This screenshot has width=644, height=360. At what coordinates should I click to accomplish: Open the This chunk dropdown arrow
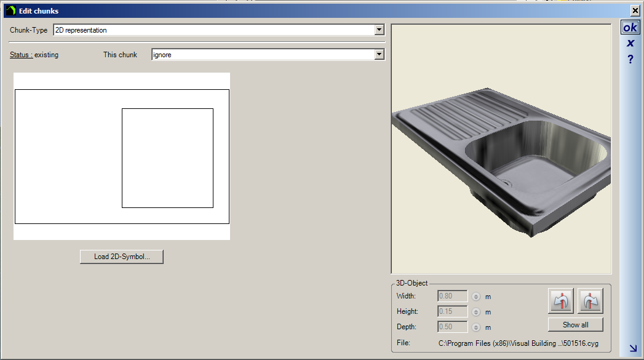379,54
